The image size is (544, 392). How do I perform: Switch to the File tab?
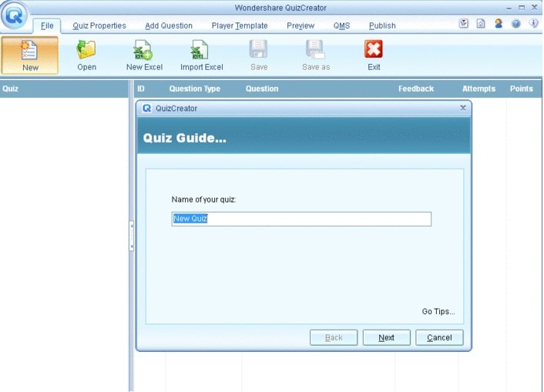click(x=47, y=25)
